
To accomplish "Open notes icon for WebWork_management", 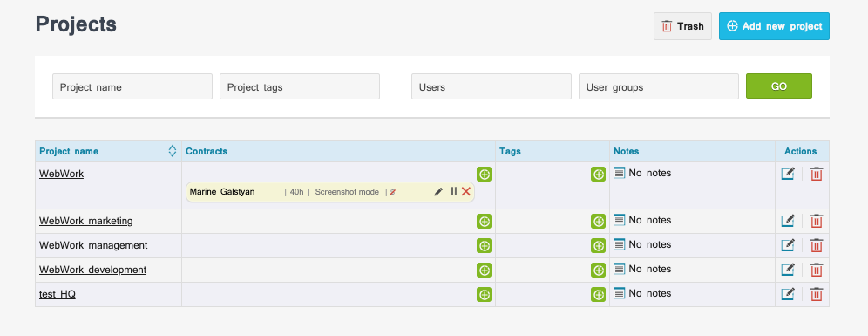I will tap(620, 244).
